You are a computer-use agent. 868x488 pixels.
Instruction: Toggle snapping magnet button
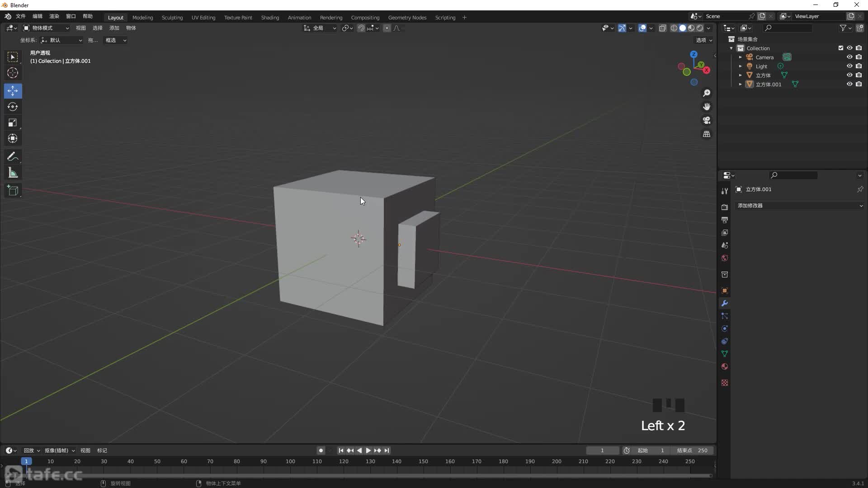361,28
